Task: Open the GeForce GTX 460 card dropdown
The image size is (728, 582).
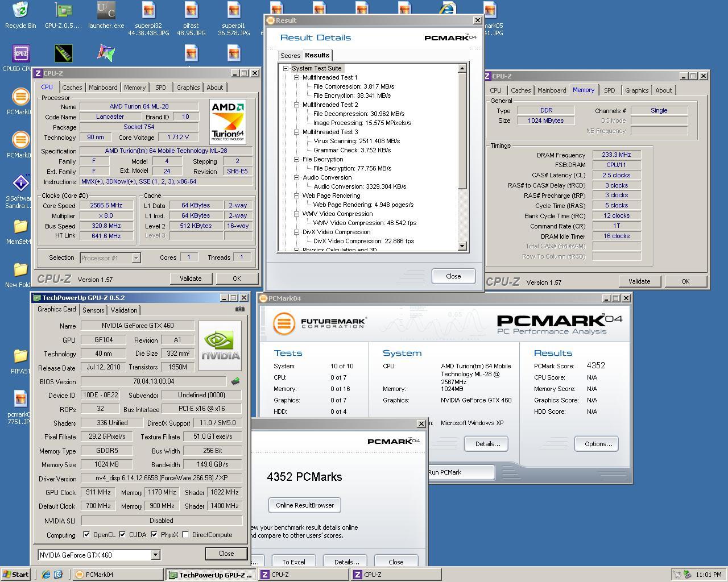Action: pos(155,555)
